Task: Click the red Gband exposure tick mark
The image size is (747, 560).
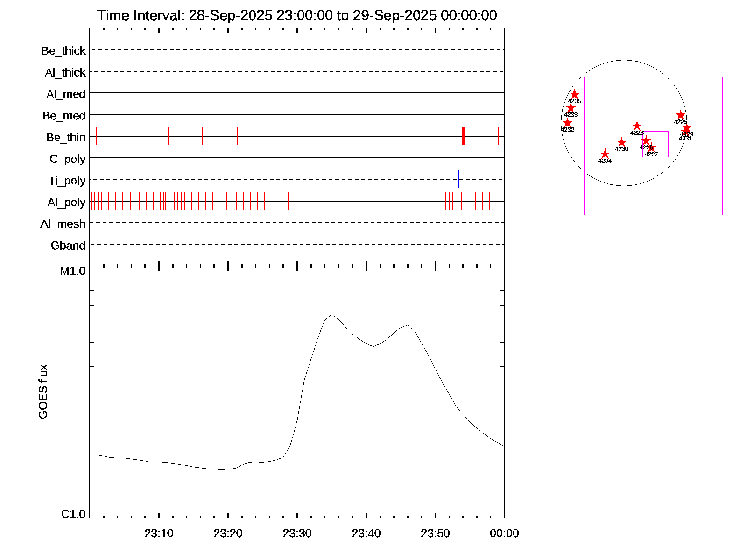Action: pos(458,244)
